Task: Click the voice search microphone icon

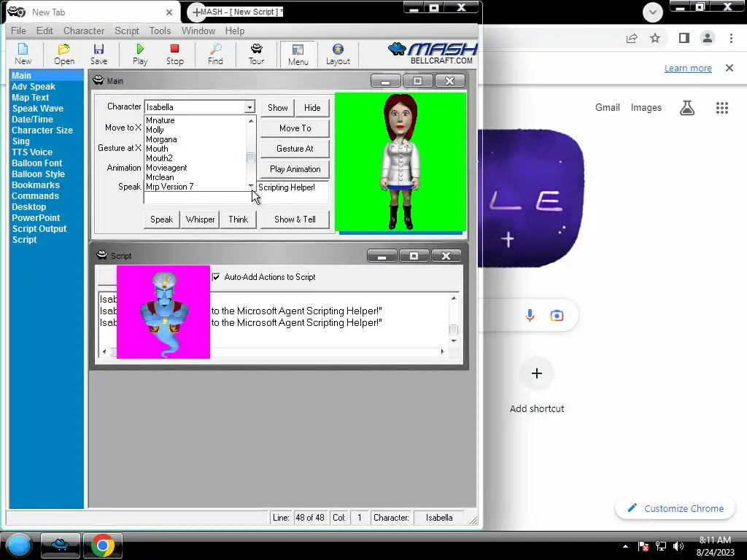Action: (530, 315)
